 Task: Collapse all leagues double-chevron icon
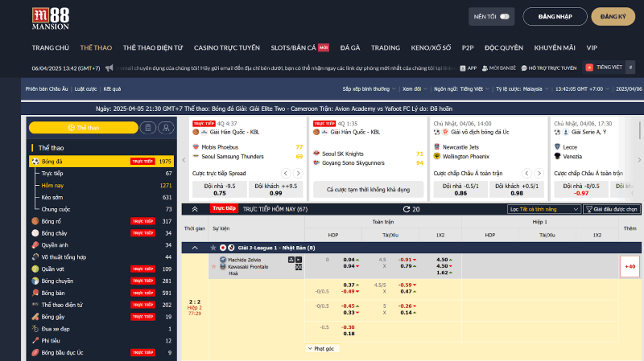195,209
